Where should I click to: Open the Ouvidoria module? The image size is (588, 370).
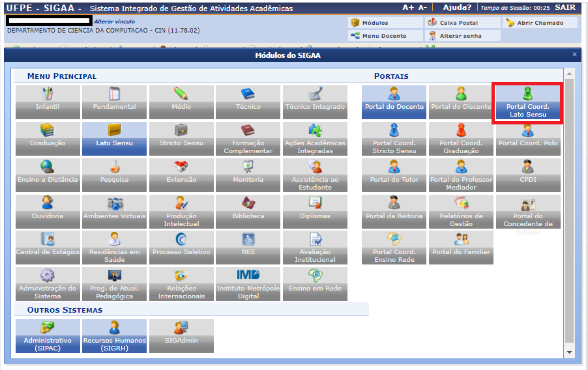[x=48, y=210]
